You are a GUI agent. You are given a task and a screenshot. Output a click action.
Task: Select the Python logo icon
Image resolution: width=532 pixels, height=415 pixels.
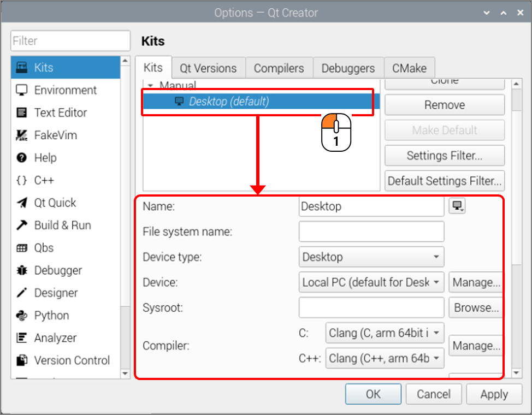22,315
